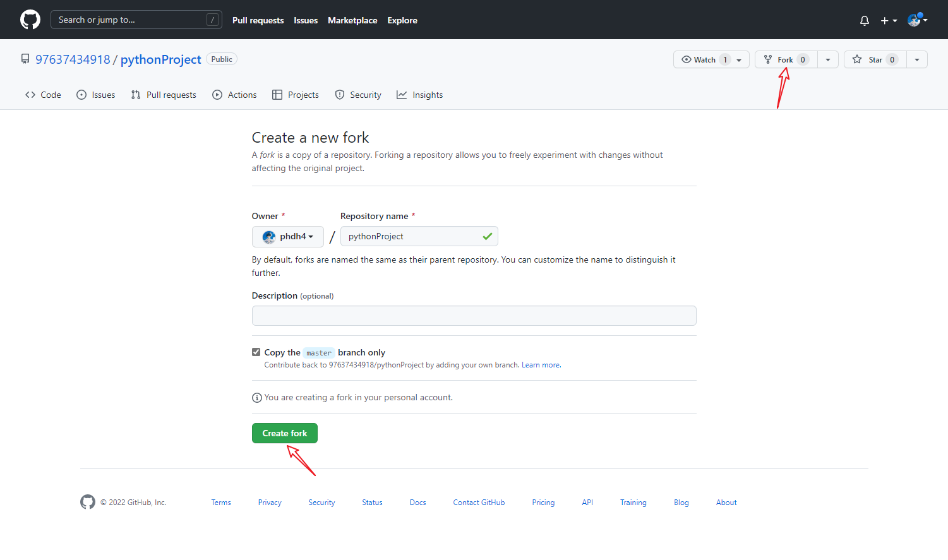Click the Description input field

474,316
